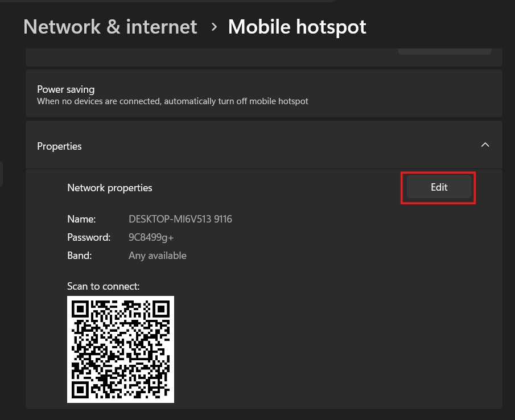Go back to Network & internet
This screenshot has height=420, width=515.
pyautogui.click(x=110, y=27)
